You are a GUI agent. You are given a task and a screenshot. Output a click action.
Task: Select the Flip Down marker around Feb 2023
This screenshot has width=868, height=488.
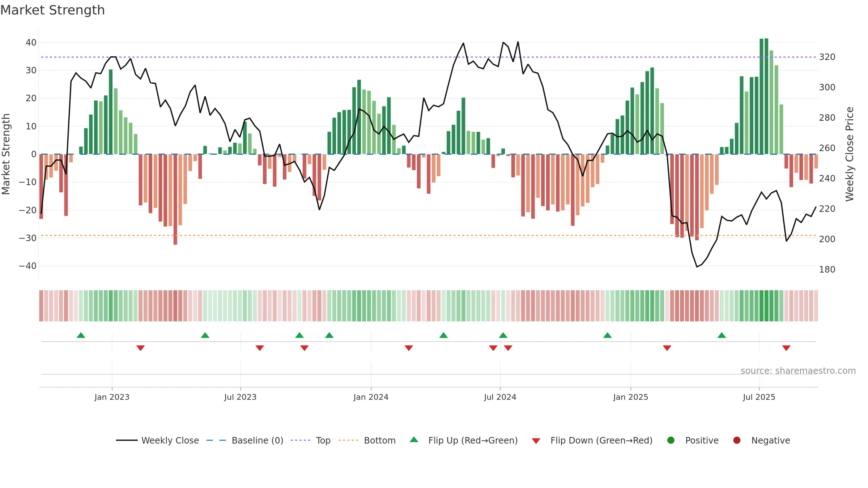(141, 348)
